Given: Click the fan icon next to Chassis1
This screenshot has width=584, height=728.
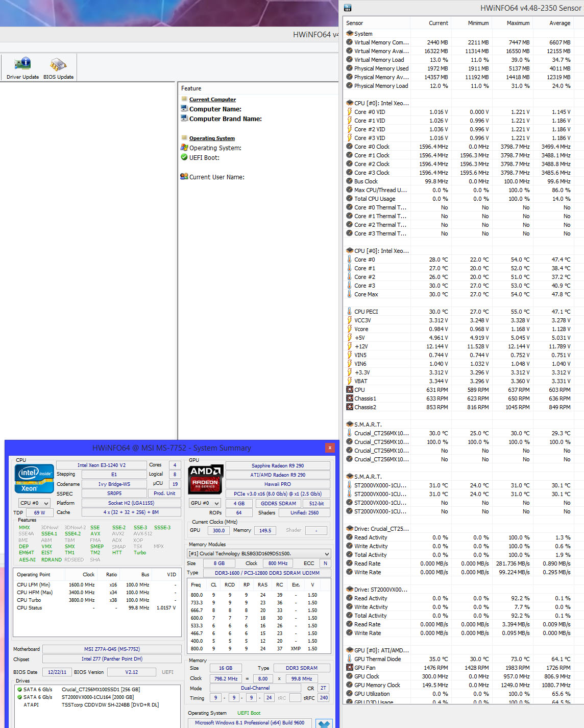Looking at the screenshot, I should click(350, 398).
